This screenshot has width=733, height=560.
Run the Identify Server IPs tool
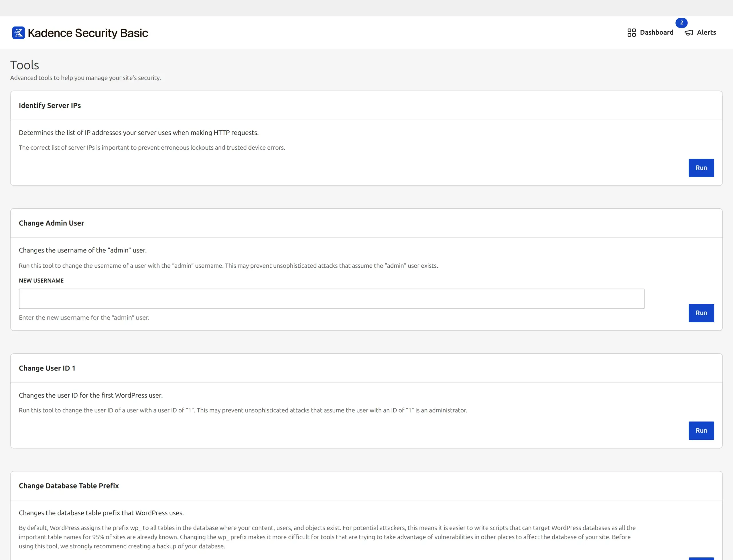coord(701,168)
